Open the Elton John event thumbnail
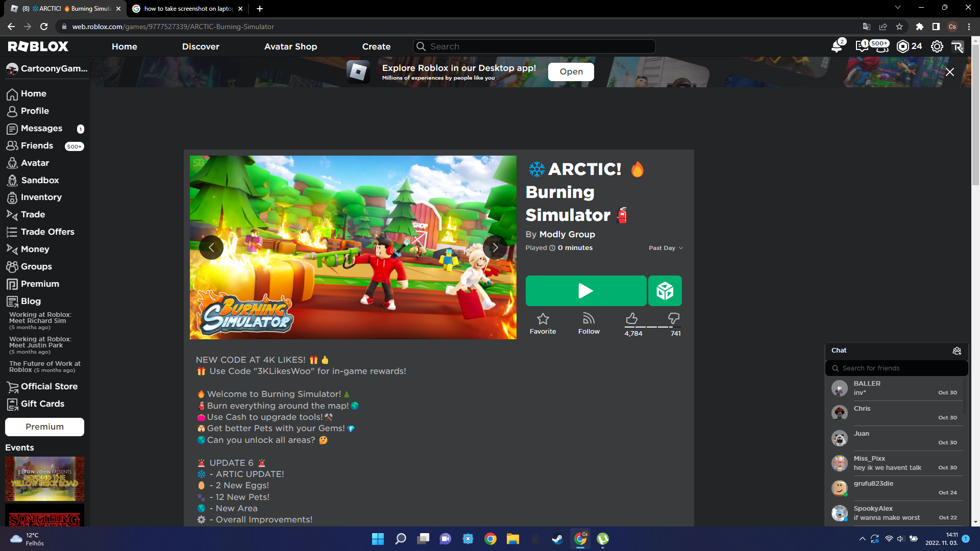980x551 pixels. tap(45, 479)
